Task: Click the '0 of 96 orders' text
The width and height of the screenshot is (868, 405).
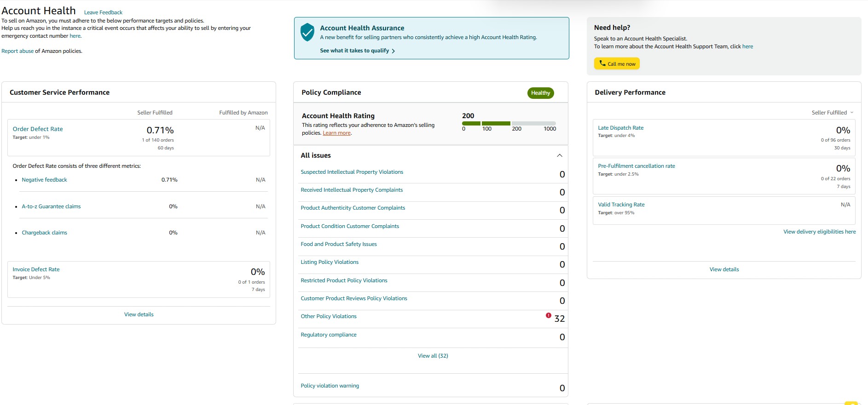Action: 835,140
